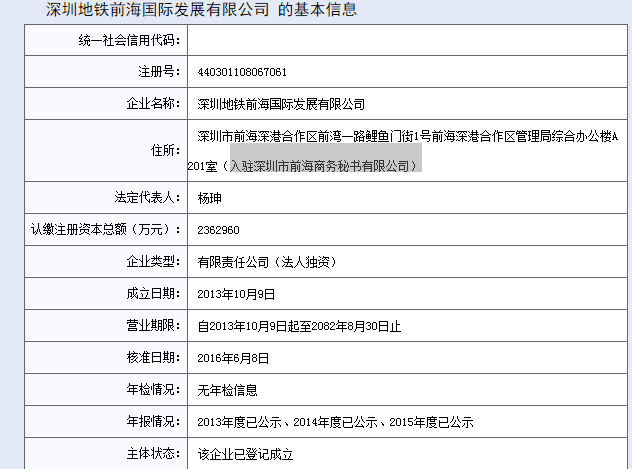The height and width of the screenshot is (469, 632).
Task: Click registration number 440301108067061
Action: point(242,73)
